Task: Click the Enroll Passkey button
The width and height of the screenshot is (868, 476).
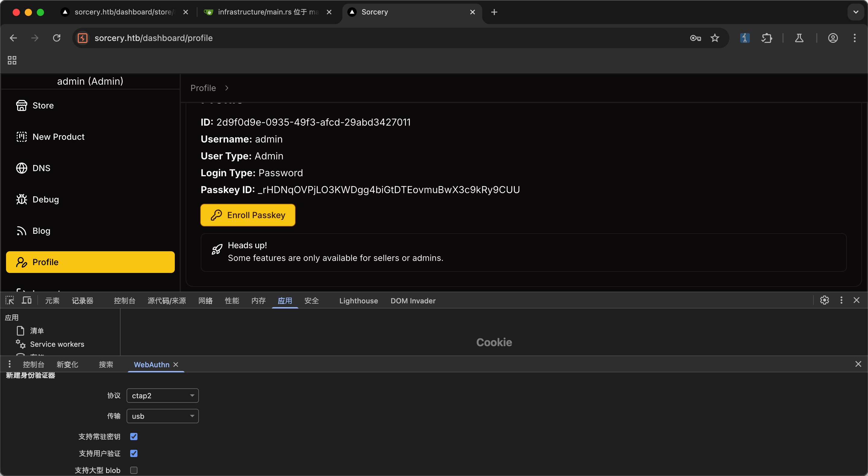Action: pyautogui.click(x=248, y=215)
